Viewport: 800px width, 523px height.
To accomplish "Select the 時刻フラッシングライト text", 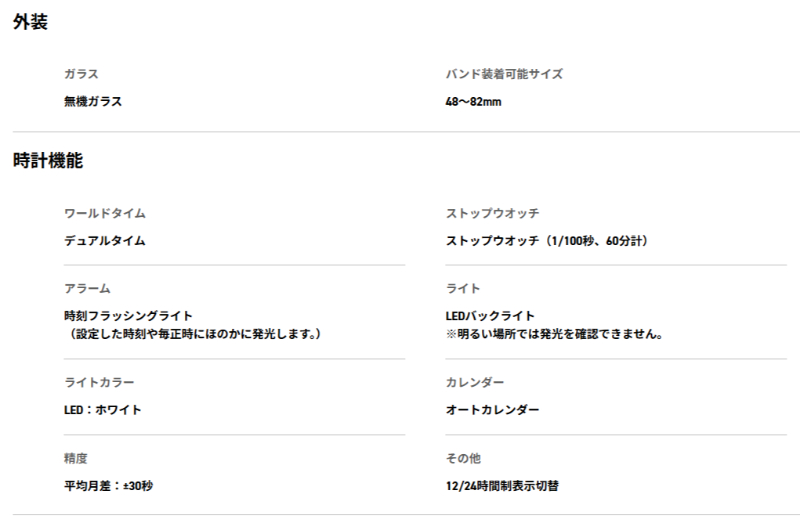I will 128,315.
